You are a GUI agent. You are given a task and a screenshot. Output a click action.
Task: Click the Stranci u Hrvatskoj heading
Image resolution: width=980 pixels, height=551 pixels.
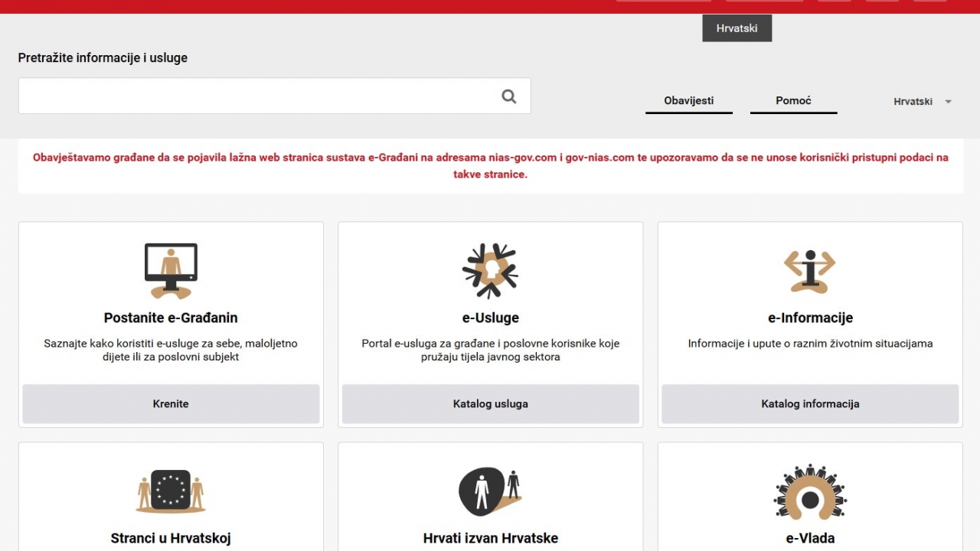point(171,538)
